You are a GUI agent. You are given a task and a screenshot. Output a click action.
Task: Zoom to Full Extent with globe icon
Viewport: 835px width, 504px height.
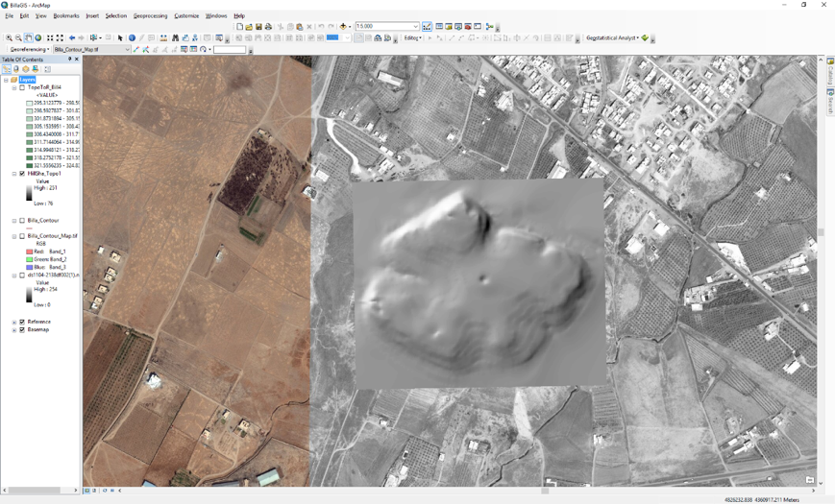[38, 37]
